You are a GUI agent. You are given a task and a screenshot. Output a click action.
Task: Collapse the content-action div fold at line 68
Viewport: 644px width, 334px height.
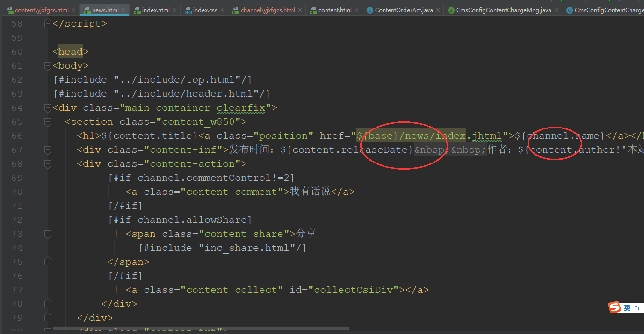(x=48, y=163)
